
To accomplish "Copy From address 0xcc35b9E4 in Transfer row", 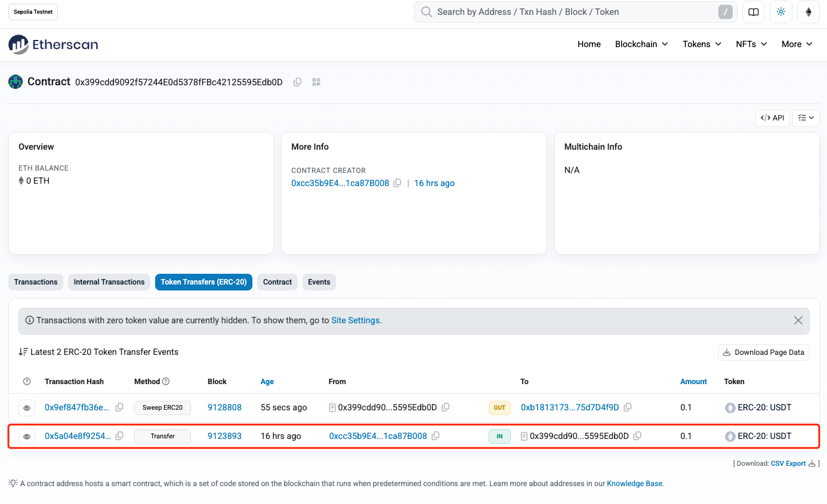I will tap(436, 436).
